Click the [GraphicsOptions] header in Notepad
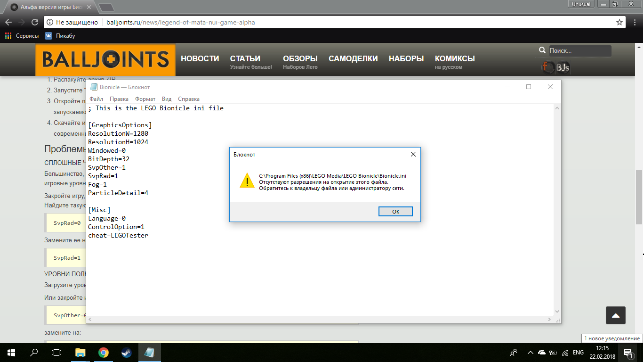The width and height of the screenshot is (644, 362). tap(120, 125)
